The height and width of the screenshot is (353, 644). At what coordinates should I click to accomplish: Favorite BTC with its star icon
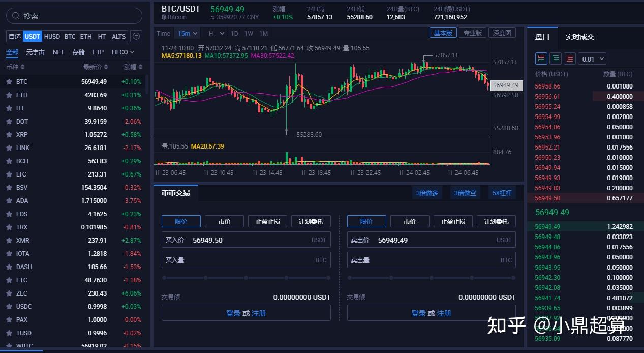[x=9, y=81]
